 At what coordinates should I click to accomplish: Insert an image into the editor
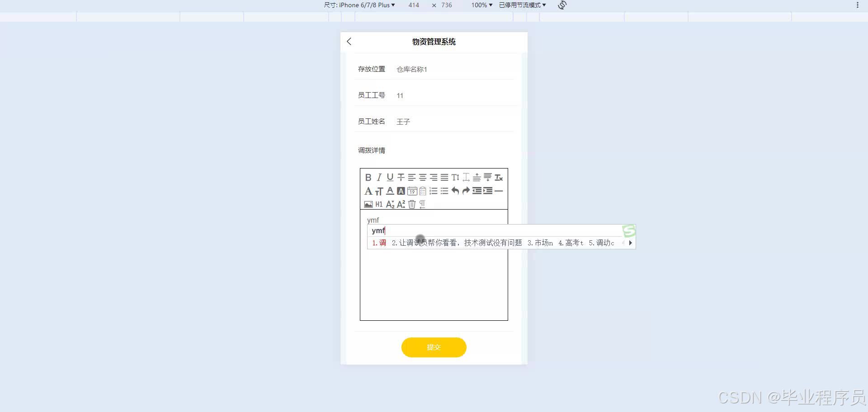tap(368, 205)
